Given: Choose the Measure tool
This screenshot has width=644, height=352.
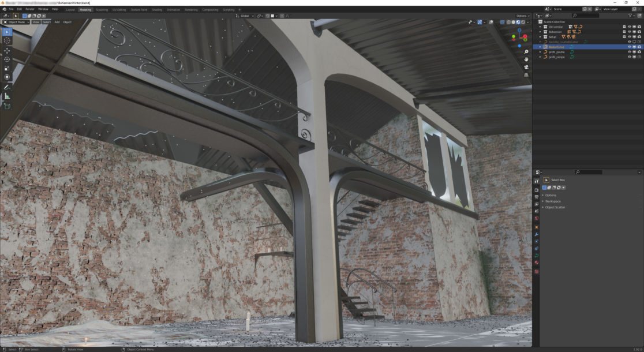Looking at the screenshot, I should [7, 96].
